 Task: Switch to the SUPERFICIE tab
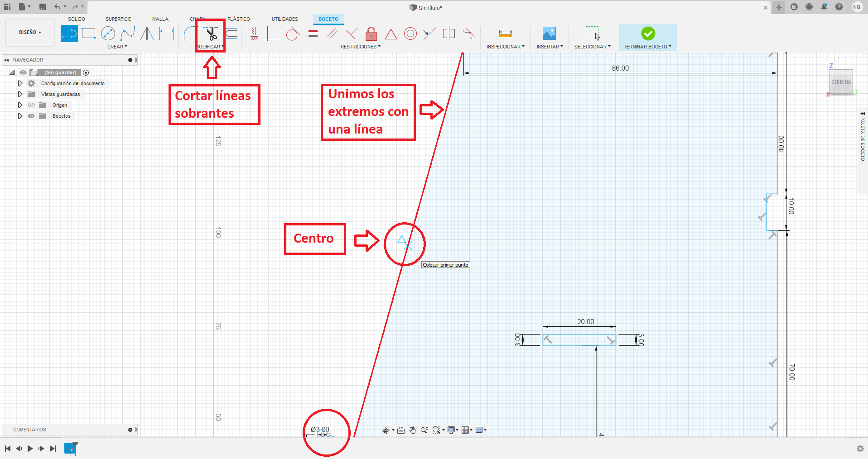tap(118, 19)
